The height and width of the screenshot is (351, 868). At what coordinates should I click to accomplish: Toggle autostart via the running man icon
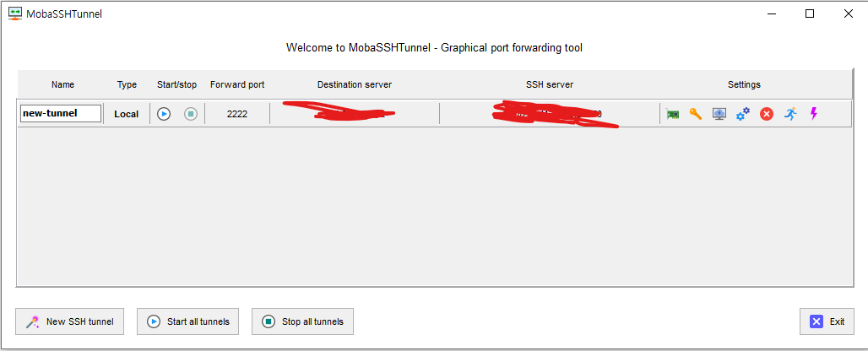[x=790, y=114]
